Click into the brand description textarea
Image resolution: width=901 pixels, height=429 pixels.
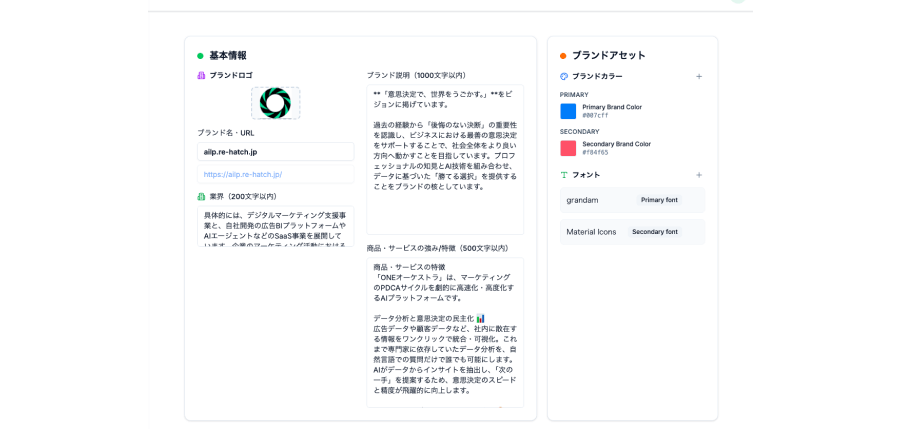pos(444,160)
